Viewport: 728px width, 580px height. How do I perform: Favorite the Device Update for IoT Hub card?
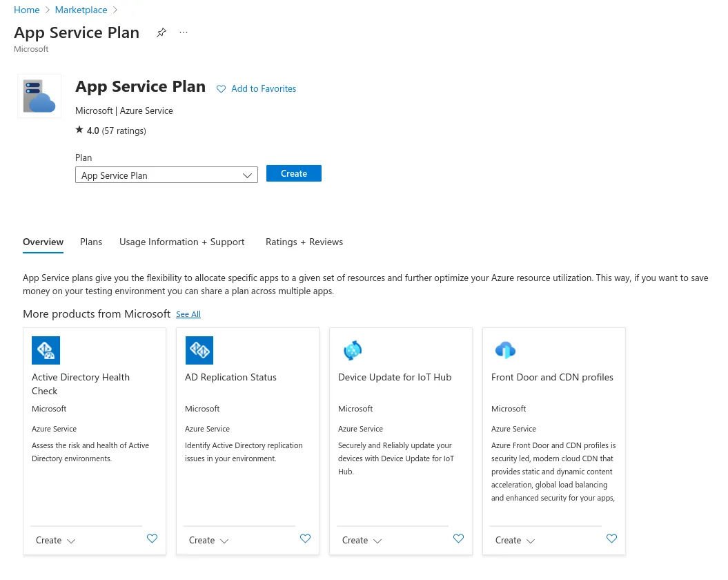[x=459, y=539]
